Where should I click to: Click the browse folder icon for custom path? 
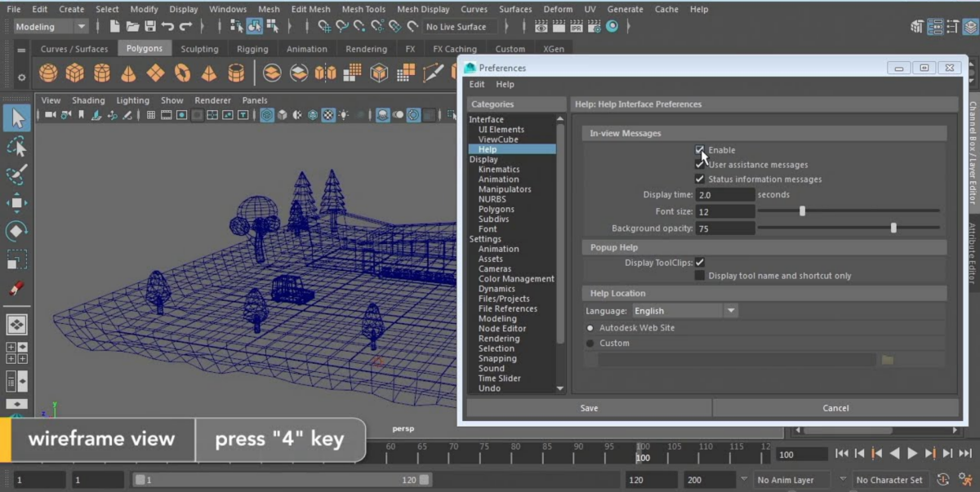click(x=887, y=360)
